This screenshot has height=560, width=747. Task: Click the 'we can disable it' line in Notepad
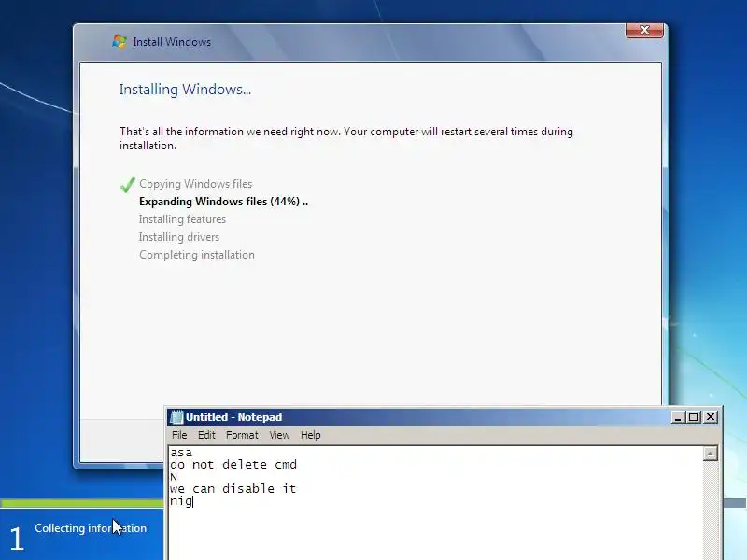point(233,488)
